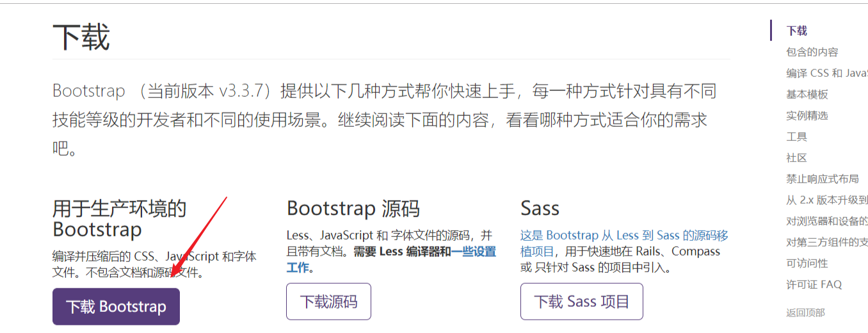
Task: Open 对第三方组件的支持 sidebar link
Action: 826,242
